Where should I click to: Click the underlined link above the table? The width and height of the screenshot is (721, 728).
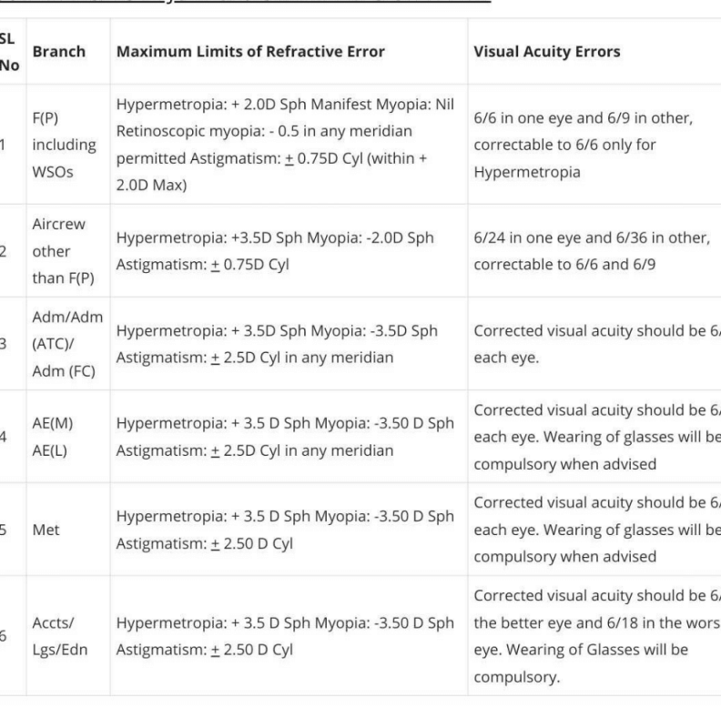pos(246,3)
